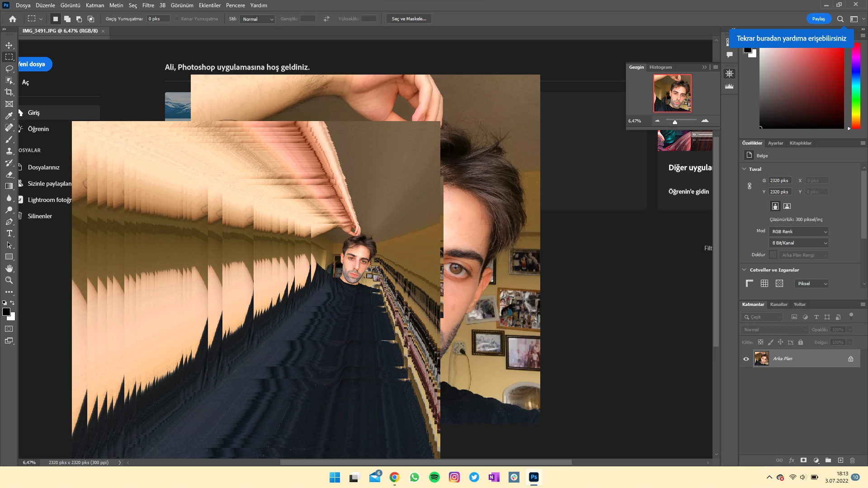This screenshot has width=868, height=488.
Task: Click the Home icon in options bar
Action: coord(13,19)
